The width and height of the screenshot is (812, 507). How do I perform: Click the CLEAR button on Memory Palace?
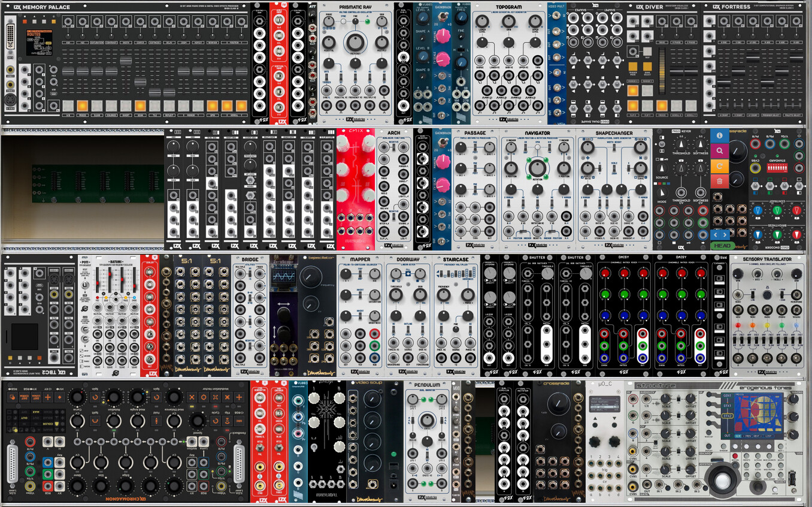(x=96, y=105)
